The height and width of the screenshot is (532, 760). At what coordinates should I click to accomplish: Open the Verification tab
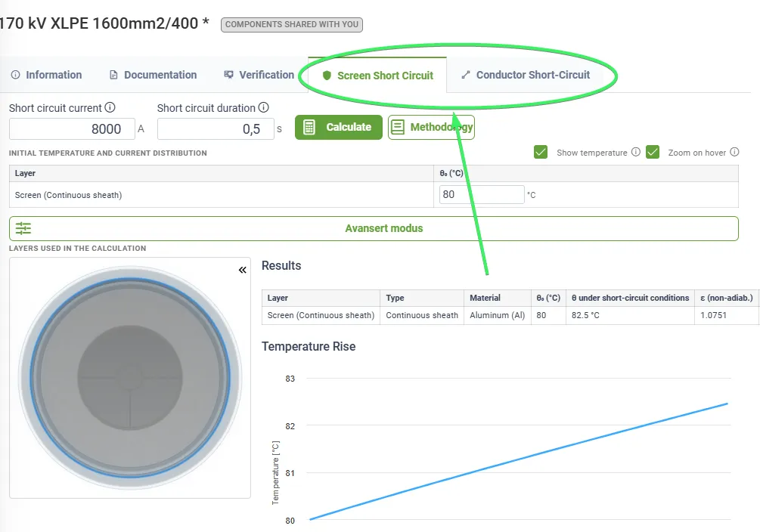(x=259, y=75)
